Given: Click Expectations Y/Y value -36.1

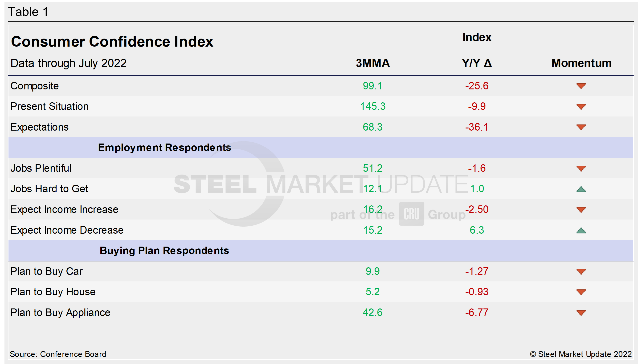Looking at the screenshot, I should click(477, 127).
